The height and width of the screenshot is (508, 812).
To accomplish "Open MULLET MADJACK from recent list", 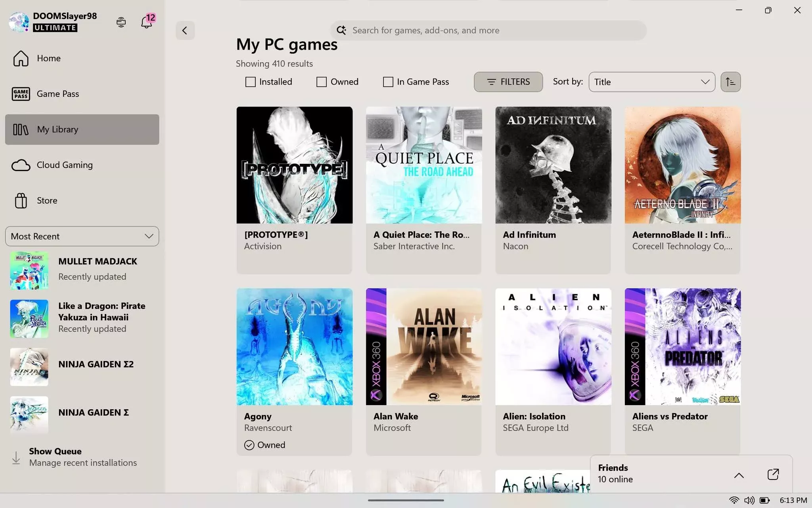I will click(x=82, y=270).
